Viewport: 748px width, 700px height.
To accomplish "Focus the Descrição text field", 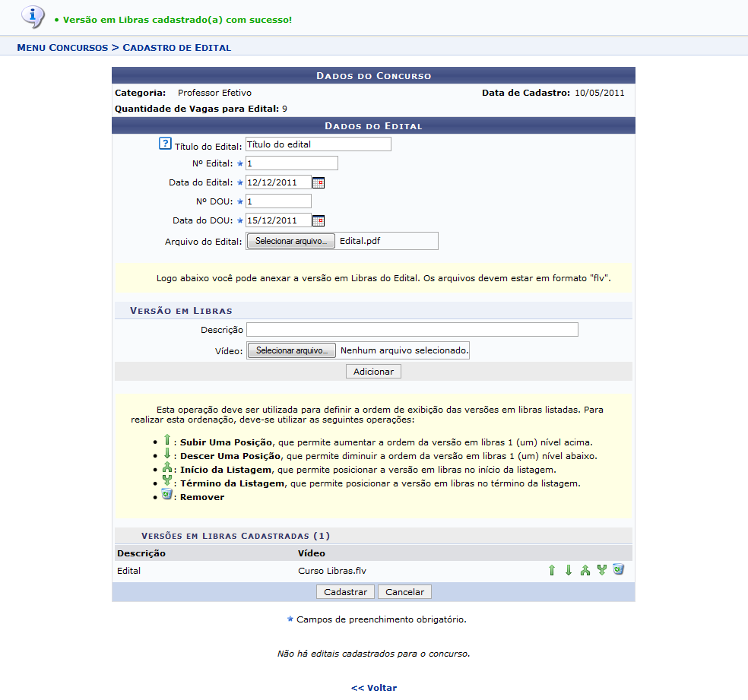I will point(412,329).
